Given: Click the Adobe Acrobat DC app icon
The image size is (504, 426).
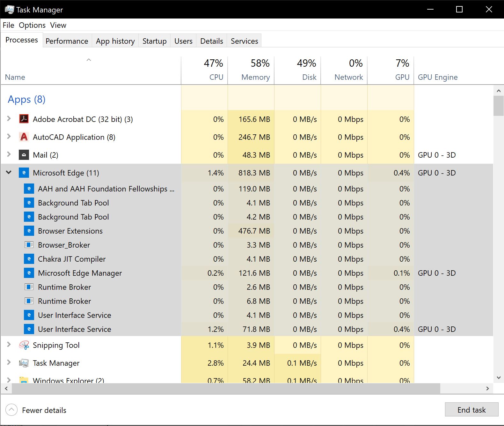Looking at the screenshot, I should tap(24, 119).
